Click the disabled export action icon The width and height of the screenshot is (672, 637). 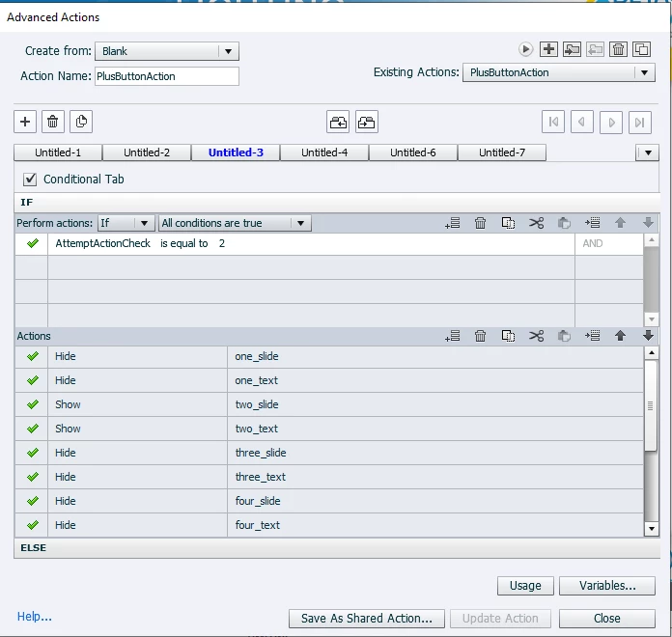595,49
